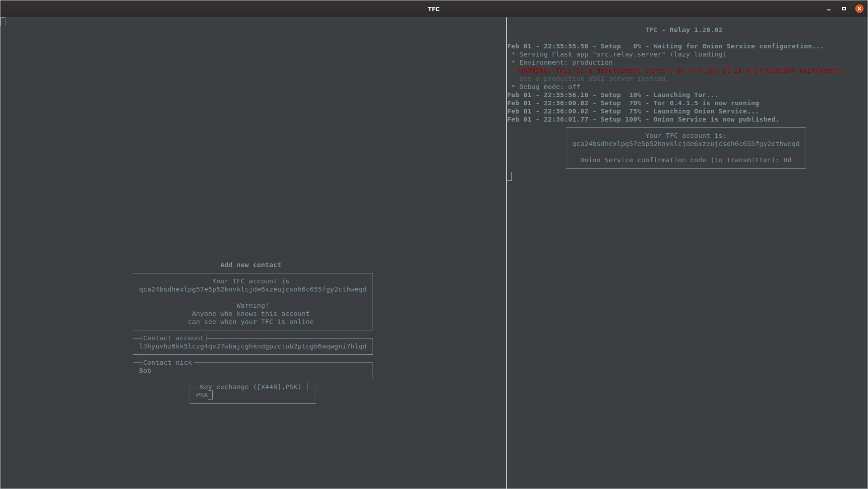
Task: Click 'Use a production WSGI server instead' line
Action: coord(594,79)
